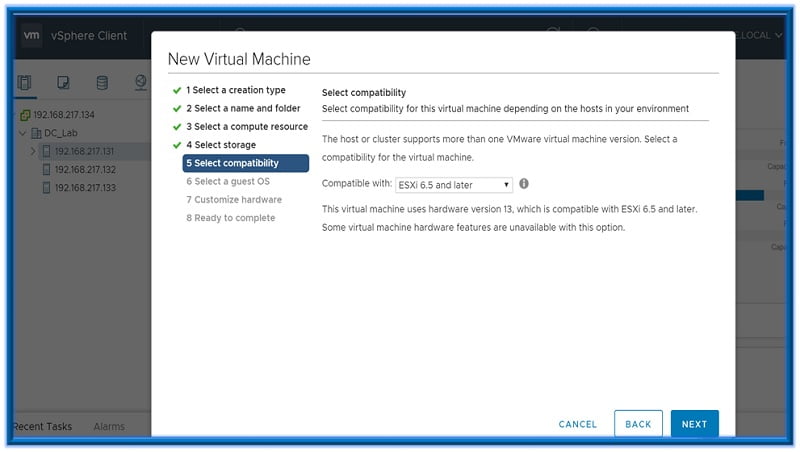Go to step 4 Select storage
800x452 pixels.
pos(220,145)
